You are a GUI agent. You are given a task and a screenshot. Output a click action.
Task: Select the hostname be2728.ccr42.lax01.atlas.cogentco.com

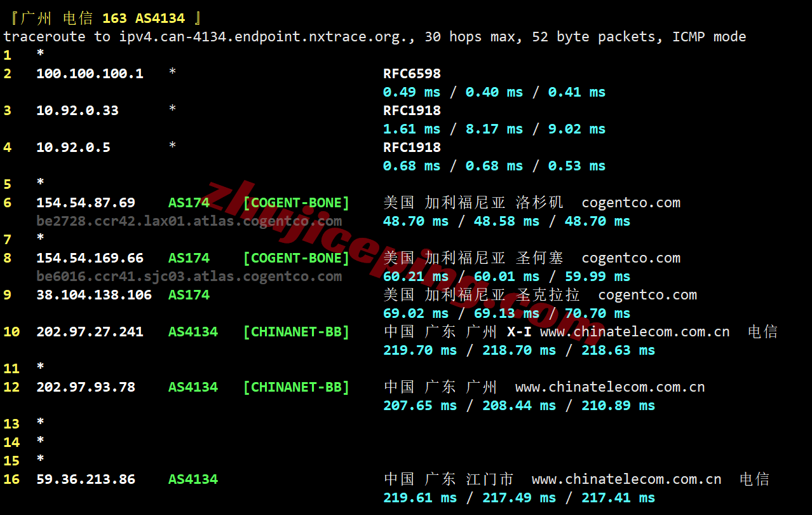pyautogui.click(x=189, y=221)
